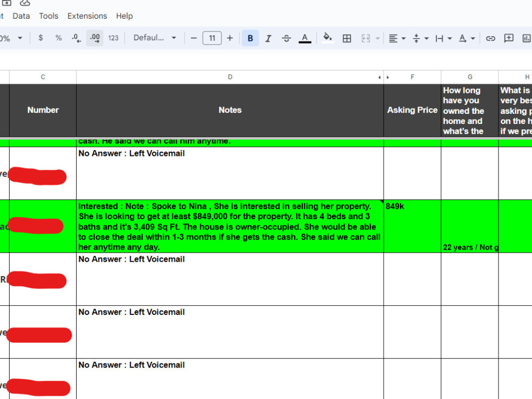
Task: Click the 'How long have you owned' header
Action: coord(470,110)
